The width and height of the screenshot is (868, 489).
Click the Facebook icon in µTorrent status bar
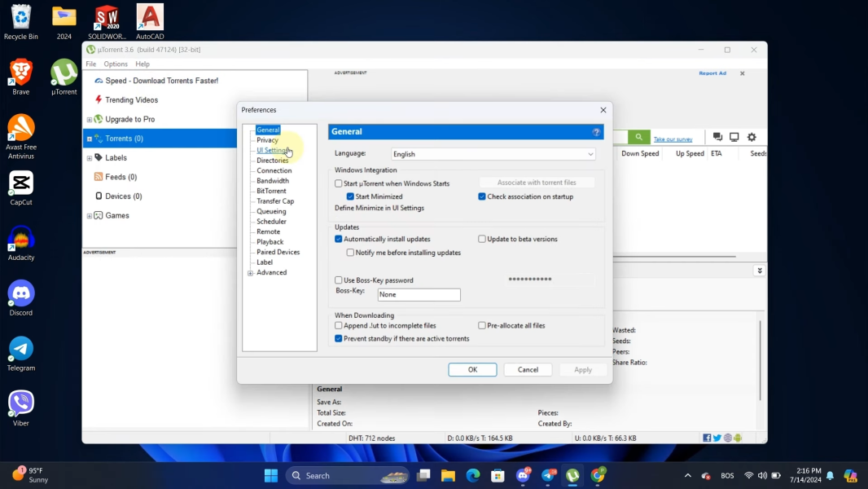(x=707, y=438)
